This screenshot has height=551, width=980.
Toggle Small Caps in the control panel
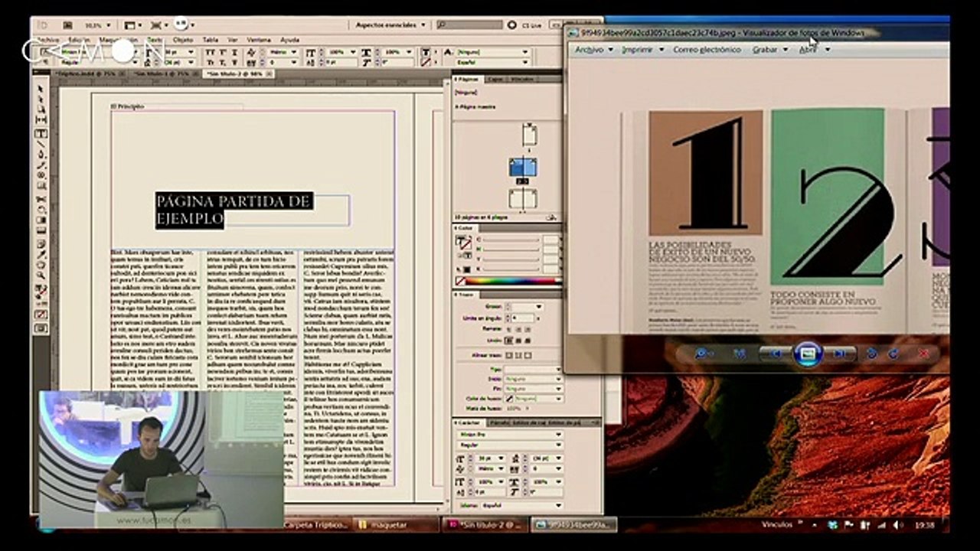(210, 62)
